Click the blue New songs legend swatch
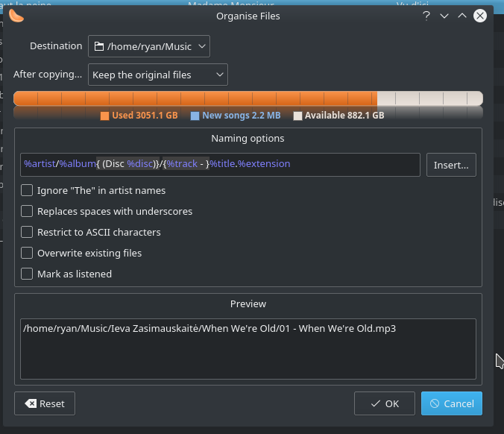The width and height of the screenshot is (504, 434). pyautogui.click(x=195, y=116)
